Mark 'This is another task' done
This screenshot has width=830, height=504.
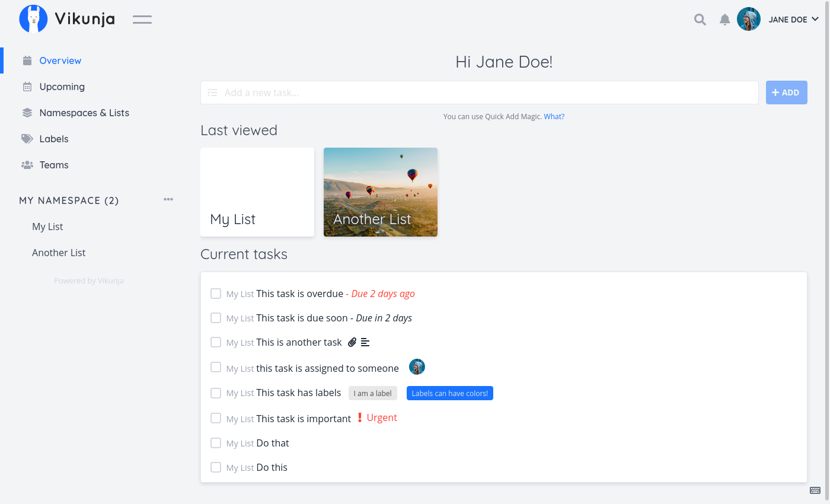pos(216,342)
